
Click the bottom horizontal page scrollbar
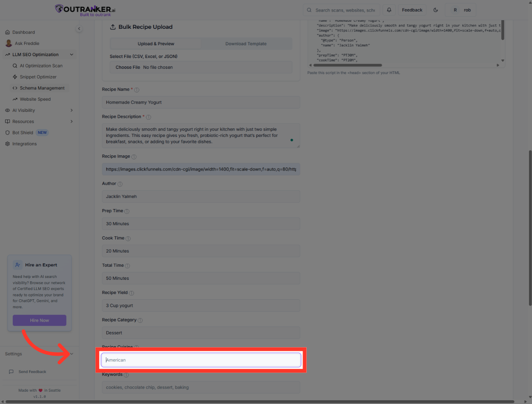[x=260, y=402]
